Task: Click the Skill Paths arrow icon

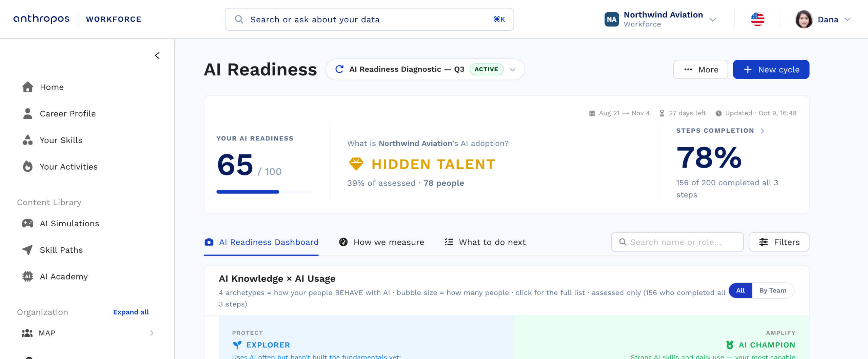Action: coord(28,250)
